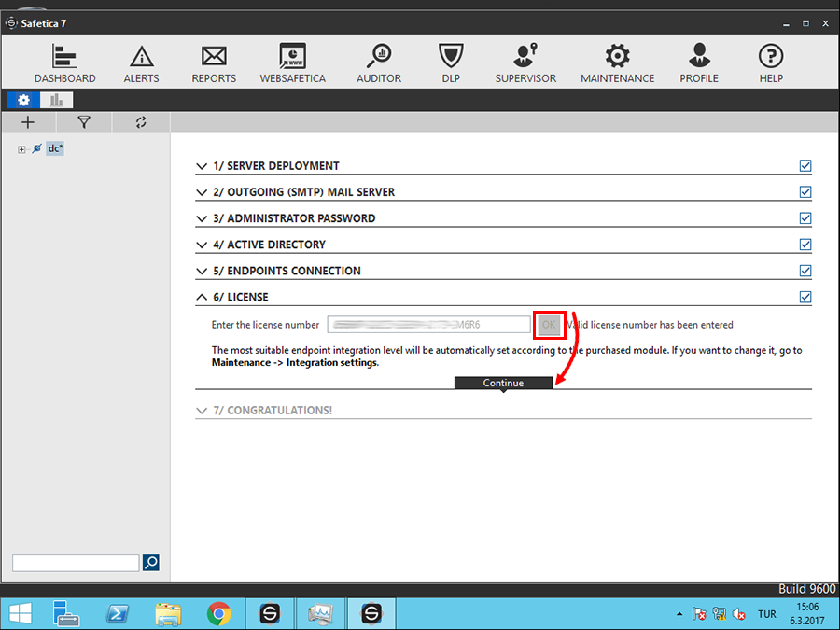Open the Maintenance gear module
Image resolution: width=840 pixels, height=630 pixels.
tap(617, 63)
